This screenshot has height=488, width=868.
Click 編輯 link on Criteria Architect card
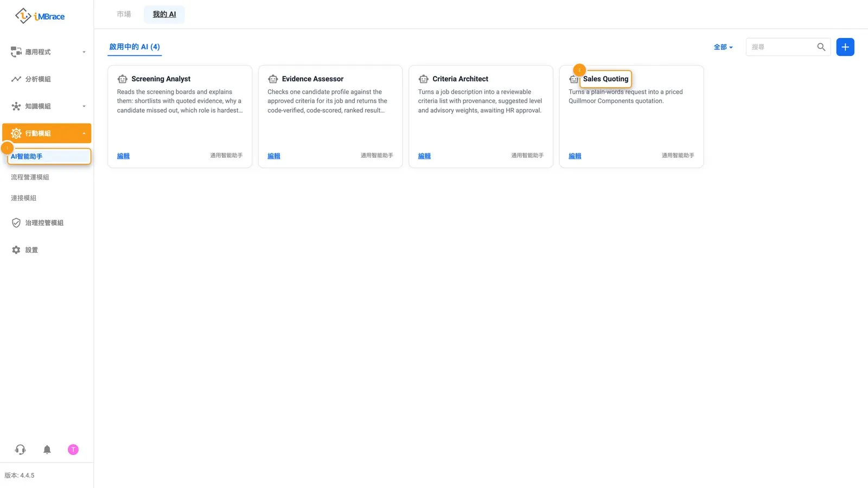pos(424,156)
